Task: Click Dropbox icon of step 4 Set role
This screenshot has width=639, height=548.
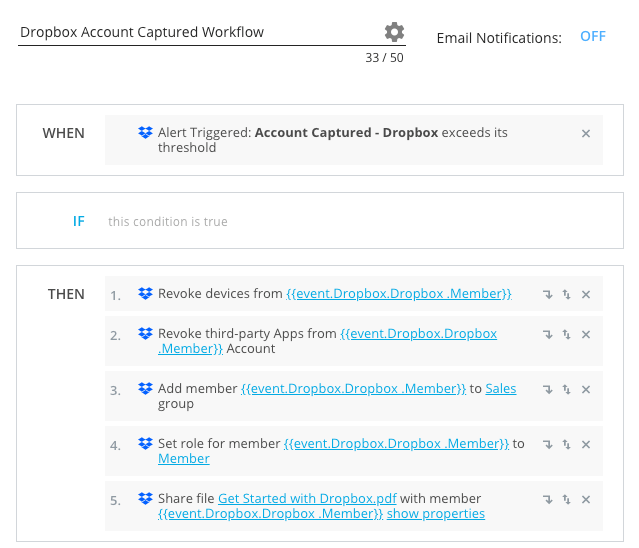Action: 145,443
